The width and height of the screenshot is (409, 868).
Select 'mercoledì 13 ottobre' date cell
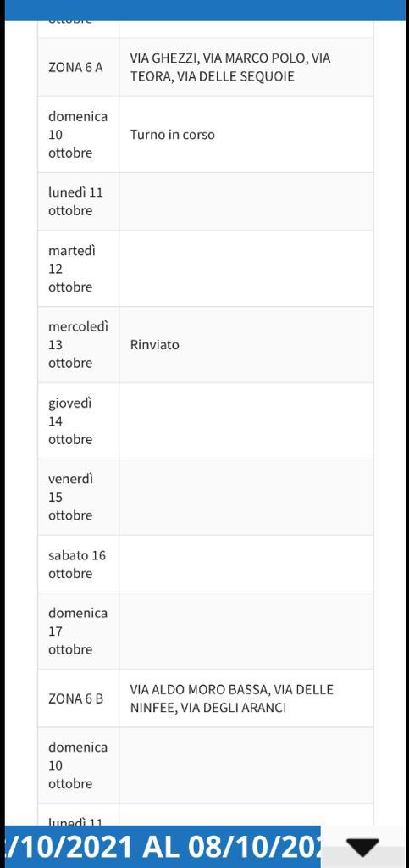(x=79, y=345)
